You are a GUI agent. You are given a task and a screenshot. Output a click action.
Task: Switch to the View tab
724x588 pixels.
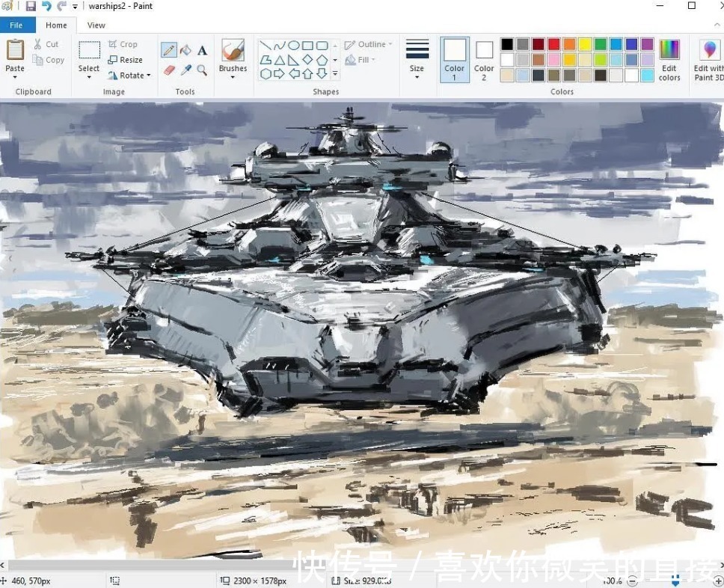click(96, 25)
